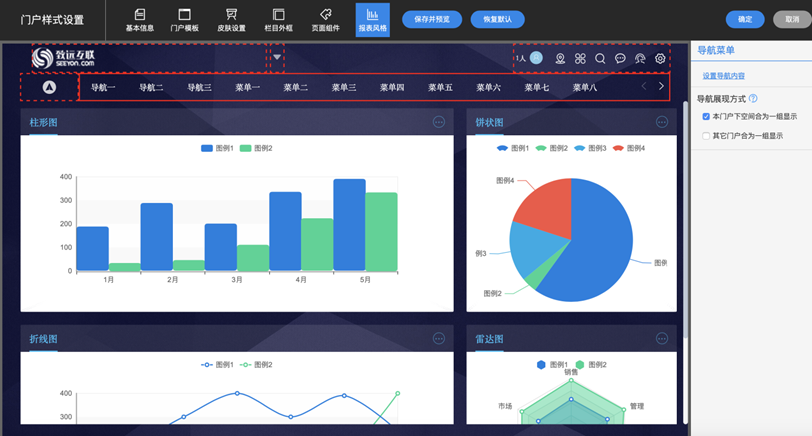Select the 报表风格 tab
Viewport: 812px width, 436px height.
(x=372, y=19)
